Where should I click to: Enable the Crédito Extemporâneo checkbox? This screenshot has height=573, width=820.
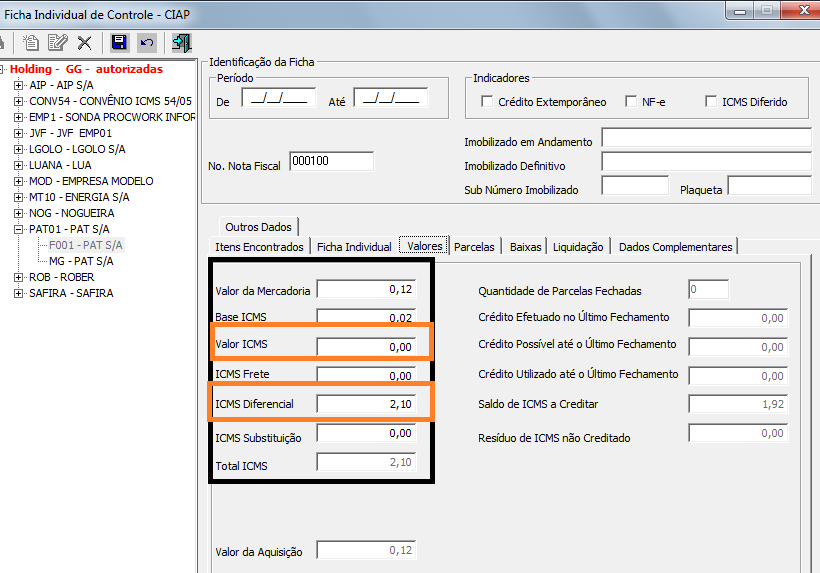(x=487, y=102)
